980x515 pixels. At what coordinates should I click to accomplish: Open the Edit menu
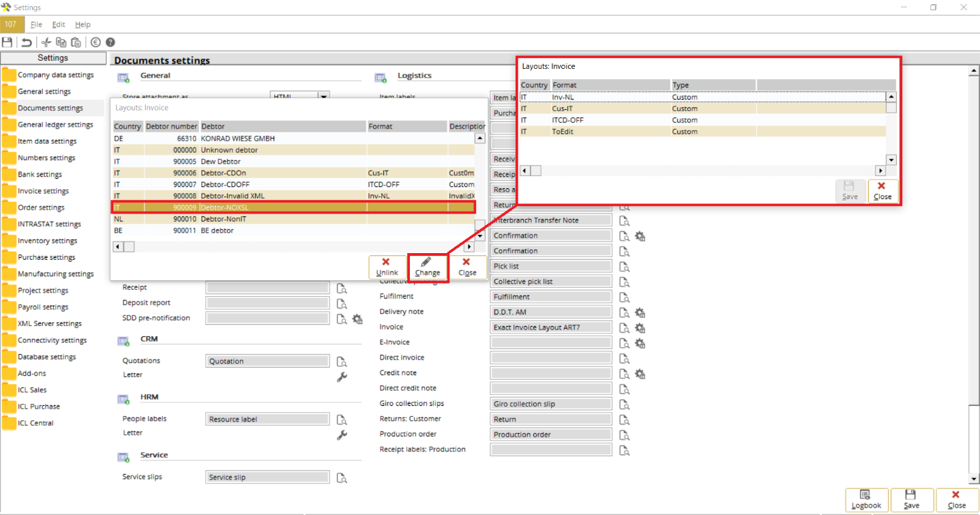click(59, 25)
